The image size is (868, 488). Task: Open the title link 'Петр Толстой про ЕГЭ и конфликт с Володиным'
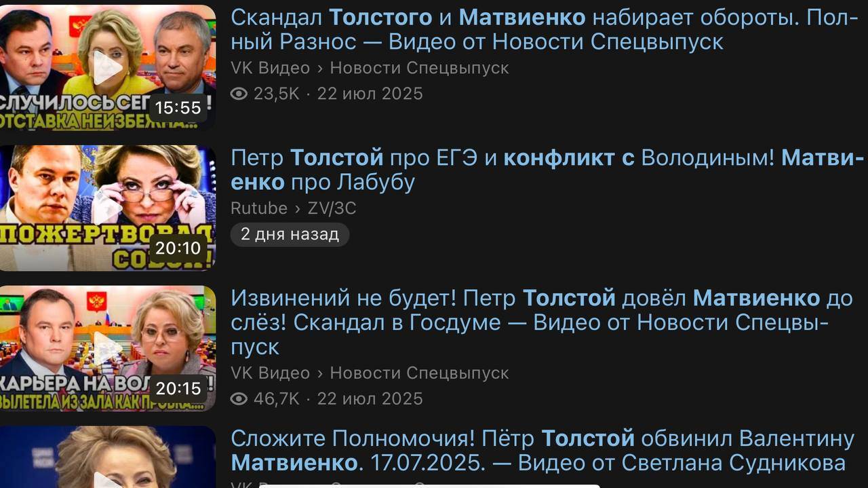pyautogui.click(x=547, y=170)
